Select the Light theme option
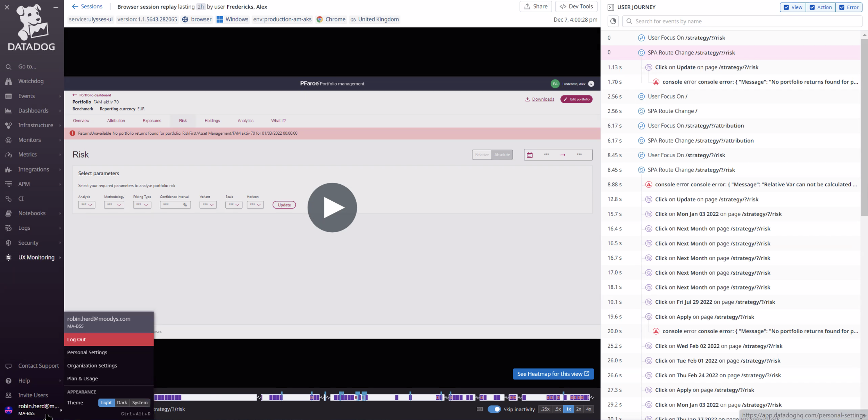The image size is (868, 420). (106, 403)
